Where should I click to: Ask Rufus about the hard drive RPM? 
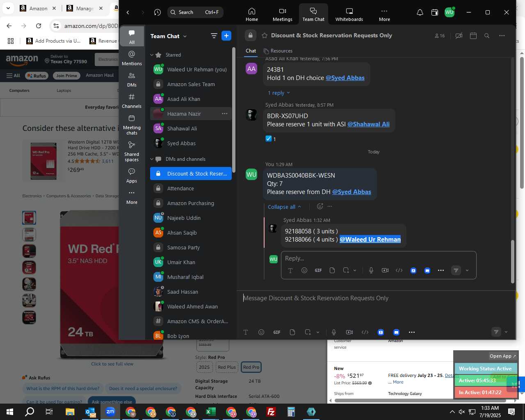[x=63, y=388]
